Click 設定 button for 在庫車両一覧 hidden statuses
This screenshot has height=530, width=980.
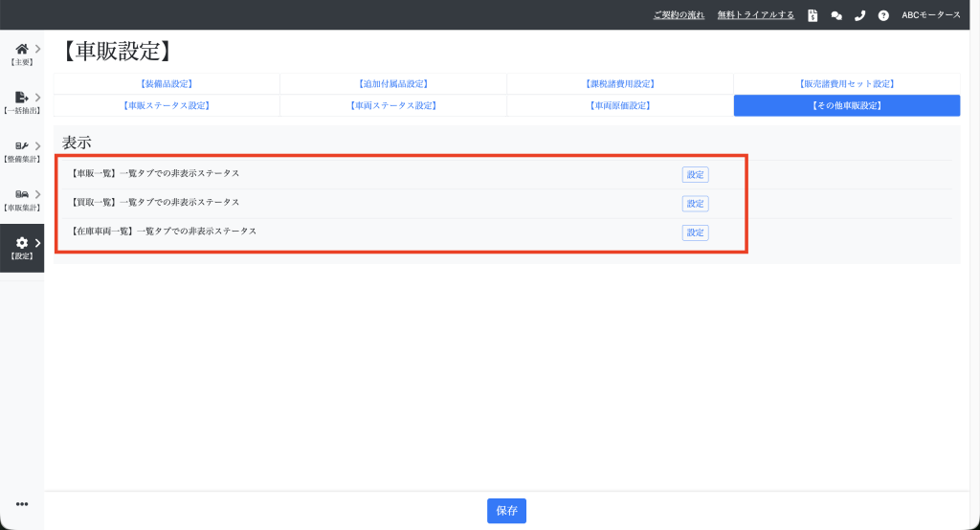pos(695,232)
